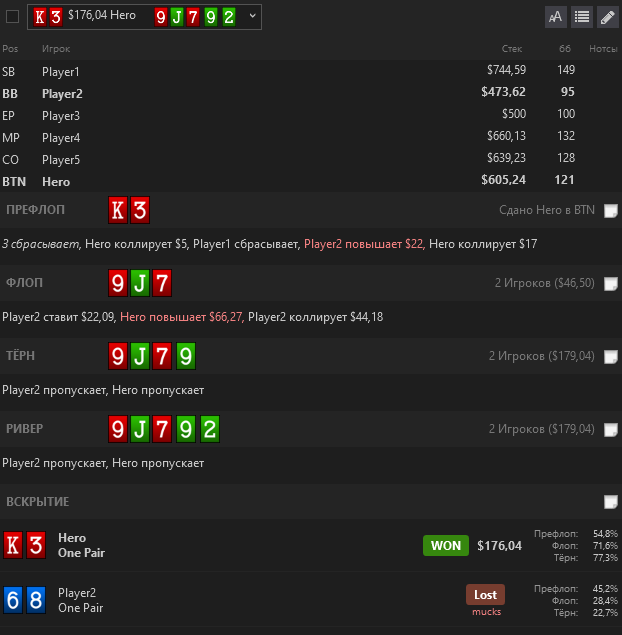622x635 pixels.
Task: Click Hero's Тёрн equity 77,3%
Action: 605,558
